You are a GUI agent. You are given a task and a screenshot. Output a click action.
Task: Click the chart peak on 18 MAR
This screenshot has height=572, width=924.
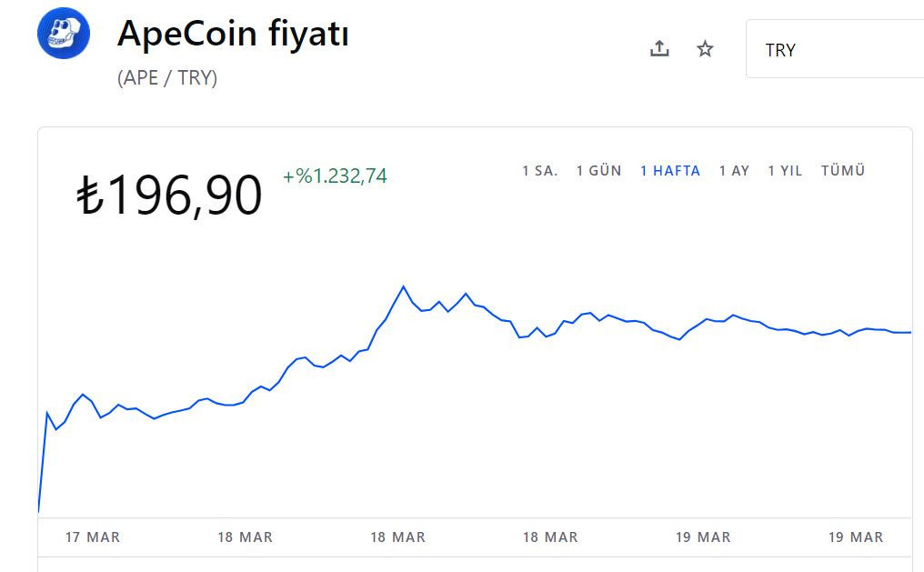coord(404,286)
